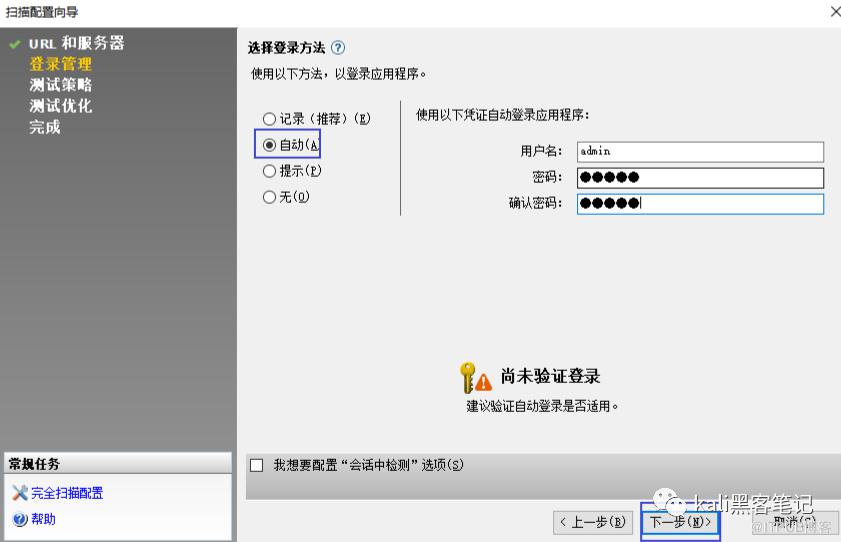Viewport: 841px width, 542px height.
Task: Open the 测试优化 wizard step
Action: pyautogui.click(x=61, y=106)
